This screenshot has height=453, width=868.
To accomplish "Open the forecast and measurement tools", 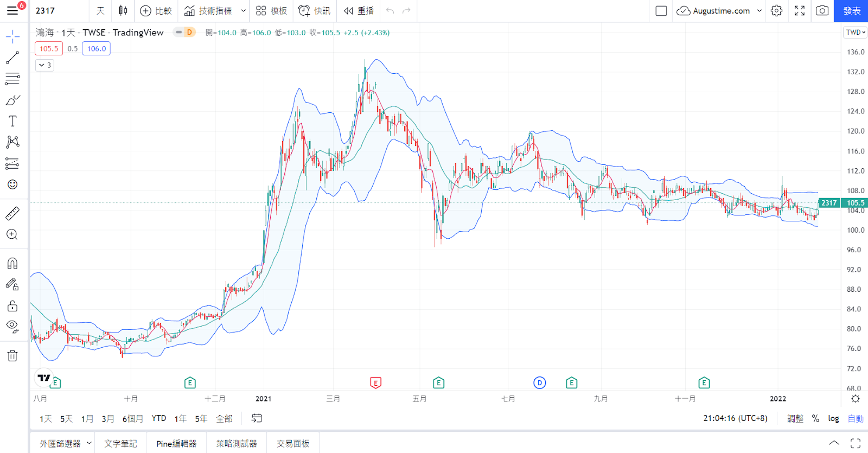I will (x=12, y=163).
